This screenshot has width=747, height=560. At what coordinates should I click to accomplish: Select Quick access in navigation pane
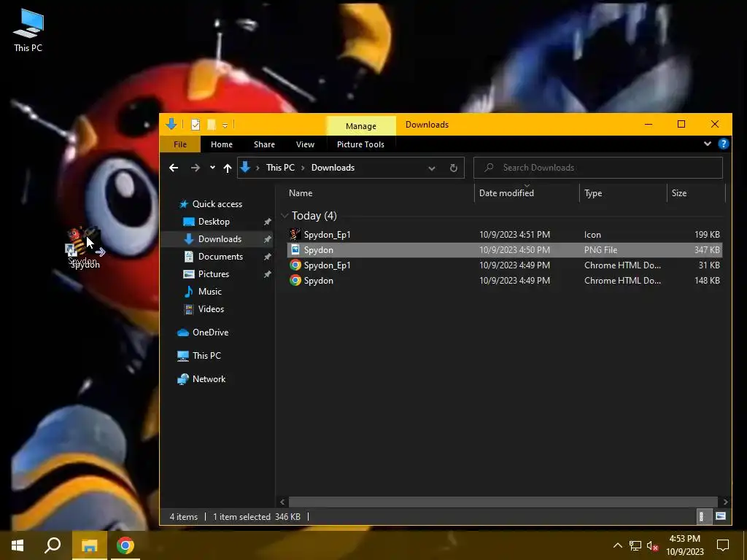[x=217, y=204]
